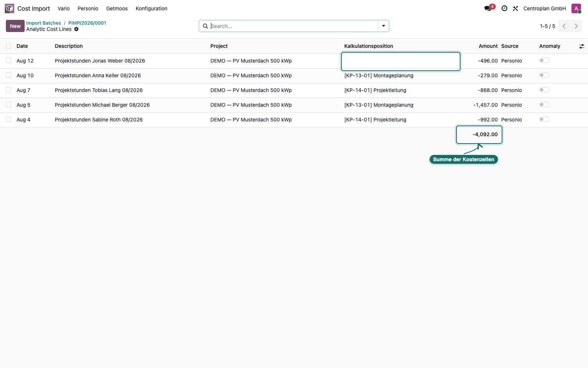
Task: Click 'Projektstunden Michael Berger 08/2026' description
Action: [x=102, y=105]
